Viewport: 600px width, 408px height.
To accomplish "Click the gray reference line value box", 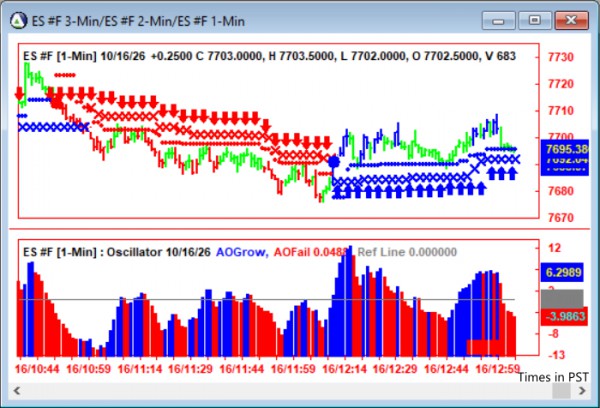I will pyautogui.click(x=562, y=299).
